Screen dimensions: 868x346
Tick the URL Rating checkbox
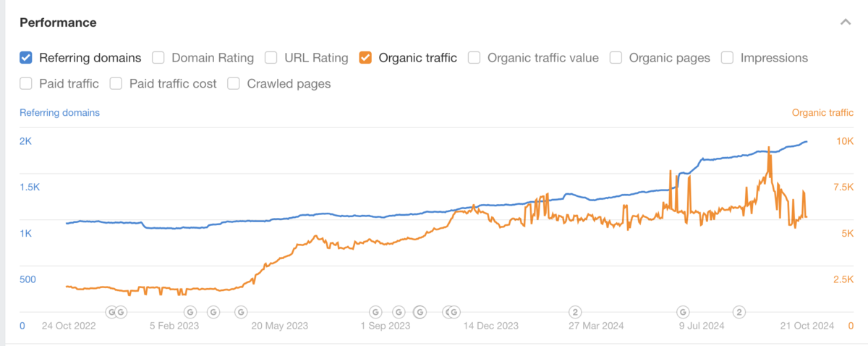click(x=271, y=58)
